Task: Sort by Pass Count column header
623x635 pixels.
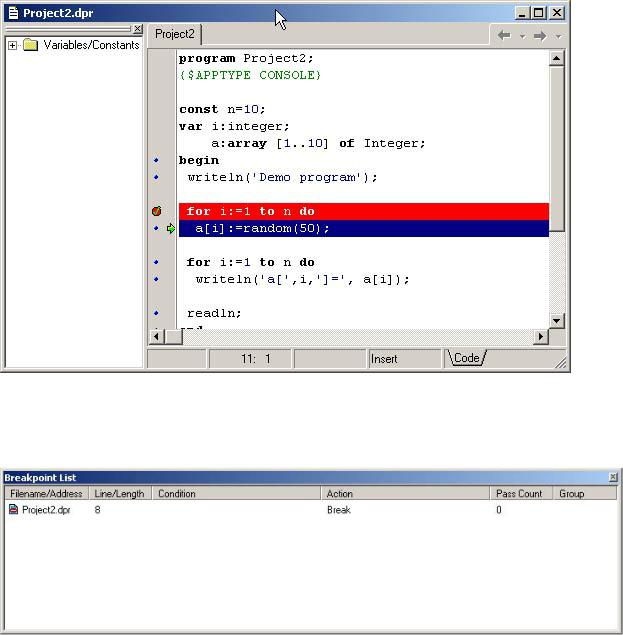Action: [521, 494]
